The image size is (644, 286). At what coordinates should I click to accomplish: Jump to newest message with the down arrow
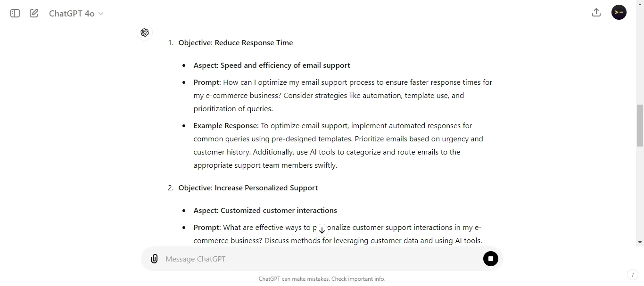point(322,230)
